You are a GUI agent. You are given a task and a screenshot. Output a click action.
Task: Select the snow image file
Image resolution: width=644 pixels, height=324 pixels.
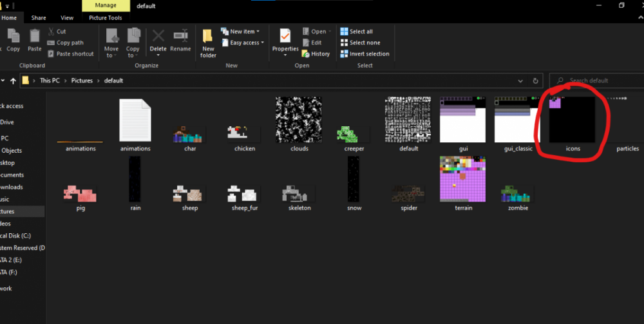coord(354,184)
